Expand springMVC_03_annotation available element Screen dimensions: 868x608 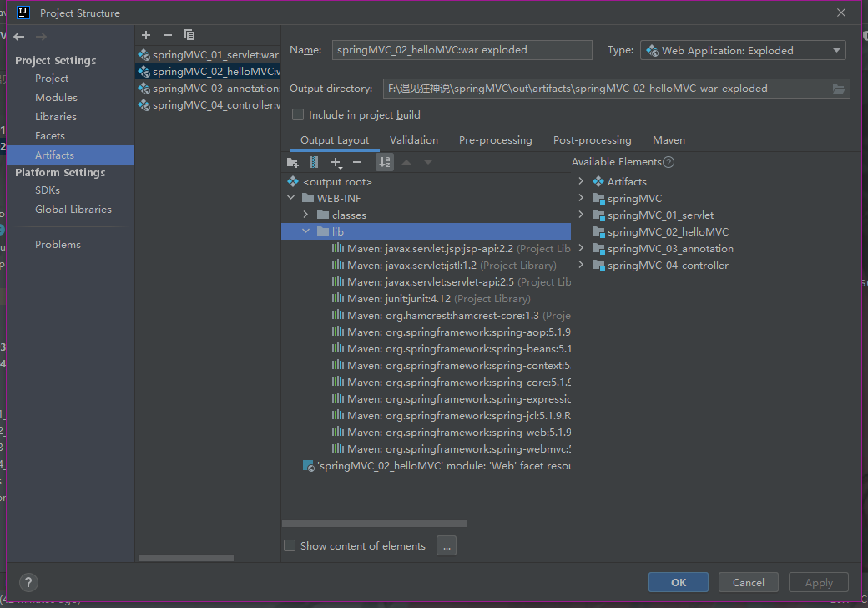[x=581, y=248]
